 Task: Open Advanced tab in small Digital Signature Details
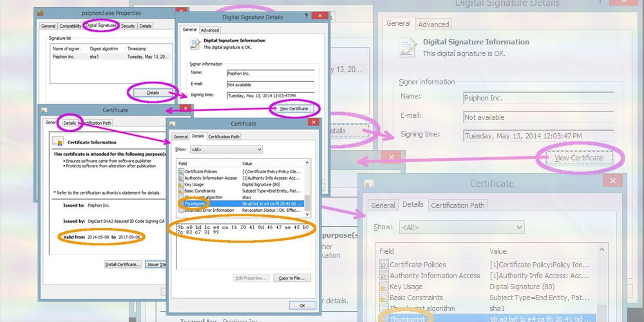coord(210,30)
